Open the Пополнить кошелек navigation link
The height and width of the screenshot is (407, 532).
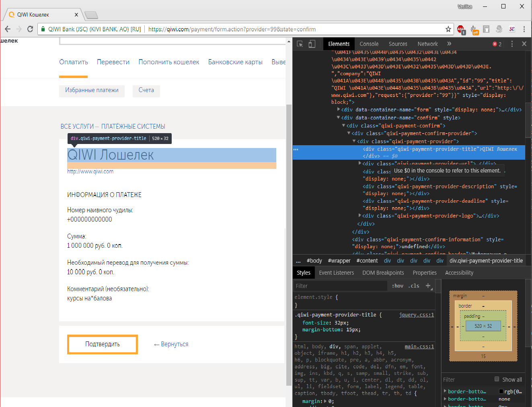click(169, 62)
